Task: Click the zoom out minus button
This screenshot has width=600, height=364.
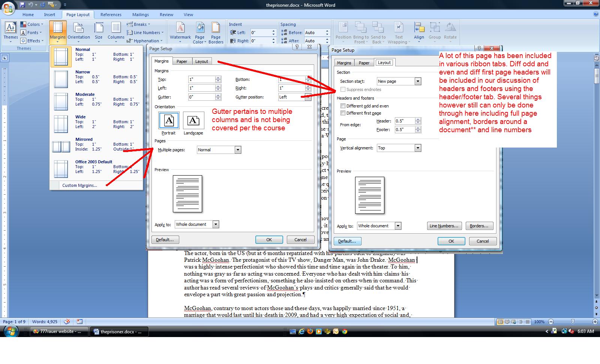Action: tap(551, 322)
